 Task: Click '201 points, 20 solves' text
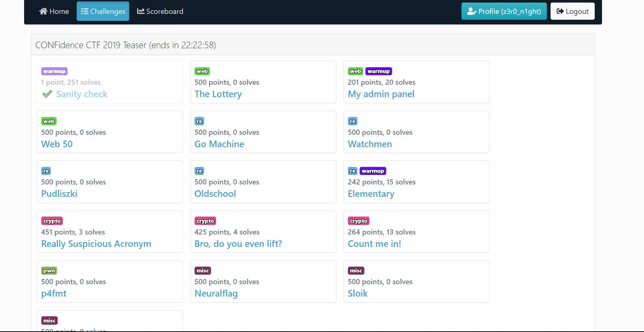coord(382,82)
